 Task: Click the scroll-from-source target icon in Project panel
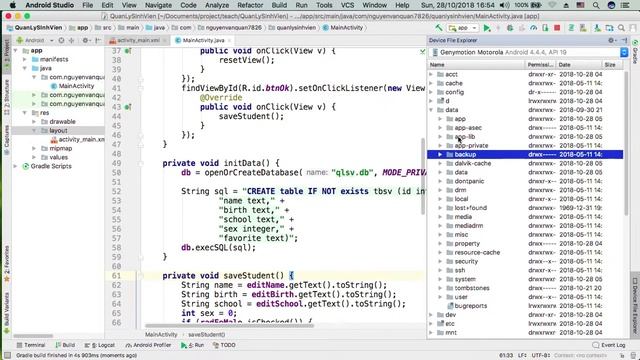[x=61, y=40]
